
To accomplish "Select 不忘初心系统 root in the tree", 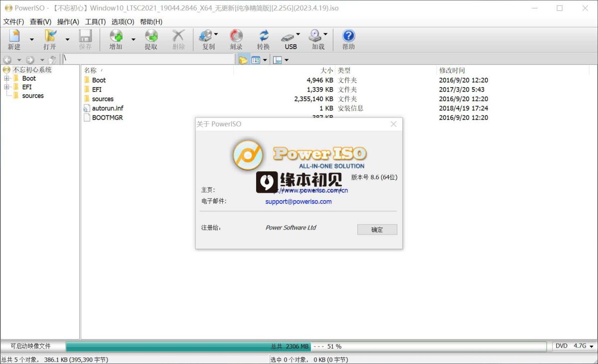I will coord(32,70).
